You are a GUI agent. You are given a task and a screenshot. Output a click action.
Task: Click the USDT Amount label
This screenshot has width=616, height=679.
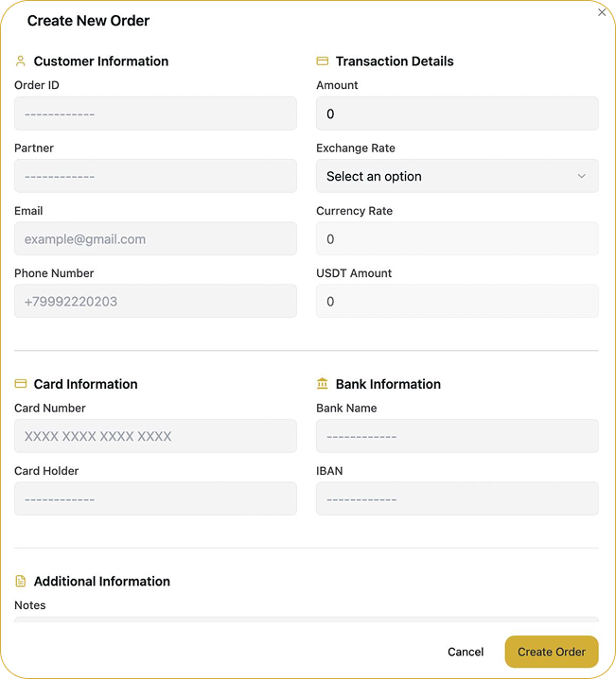click(x=354, y=272)
